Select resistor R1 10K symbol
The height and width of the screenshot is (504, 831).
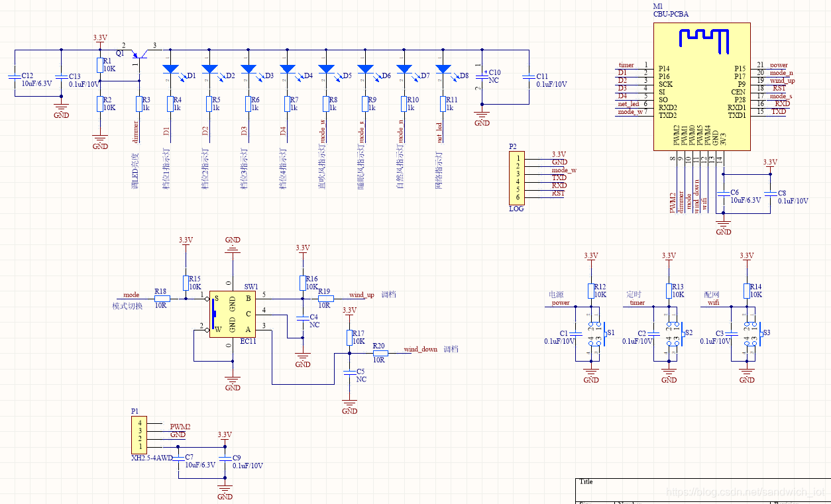[100, 64]
